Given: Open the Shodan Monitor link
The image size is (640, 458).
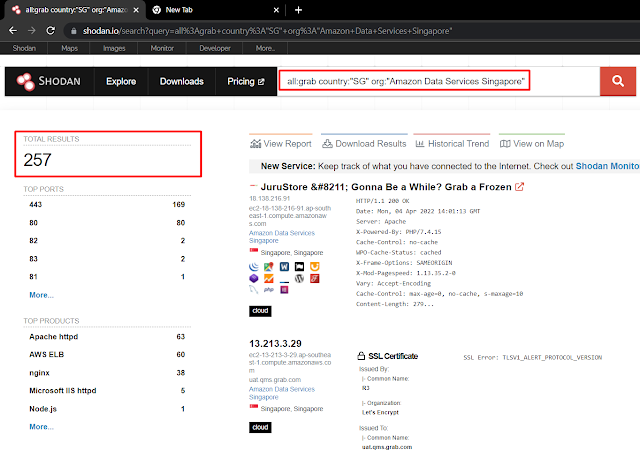Looking at the screenshot, I should pos(607,166).
